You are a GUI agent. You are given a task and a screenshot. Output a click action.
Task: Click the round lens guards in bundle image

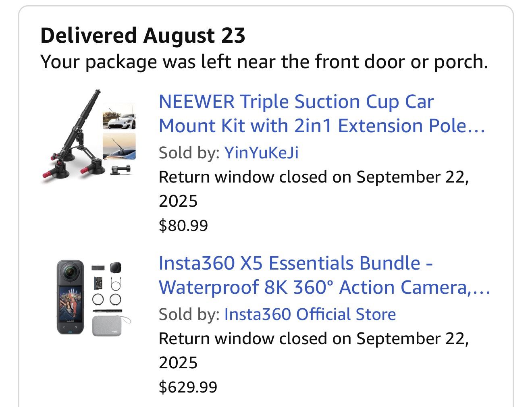click(x=107, y=299)
